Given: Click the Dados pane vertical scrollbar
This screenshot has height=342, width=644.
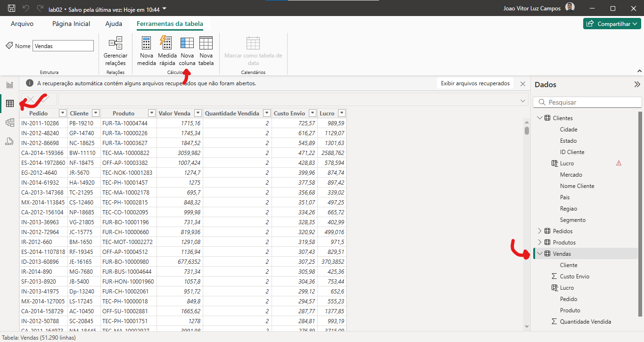Looking at the screenshot, I should point(640,213).
